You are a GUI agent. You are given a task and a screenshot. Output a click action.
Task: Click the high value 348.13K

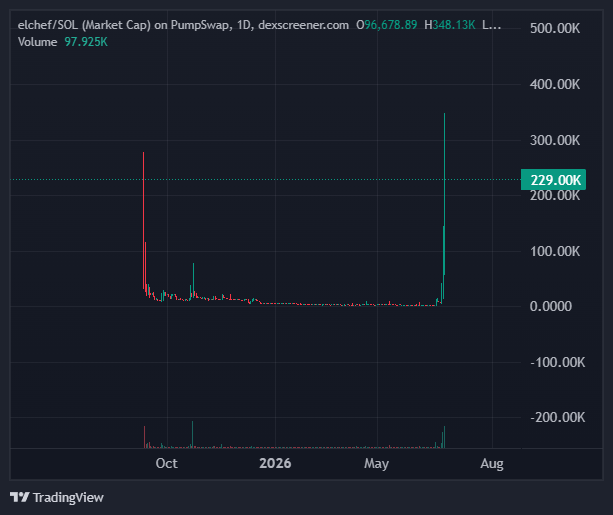click(453, 25)
